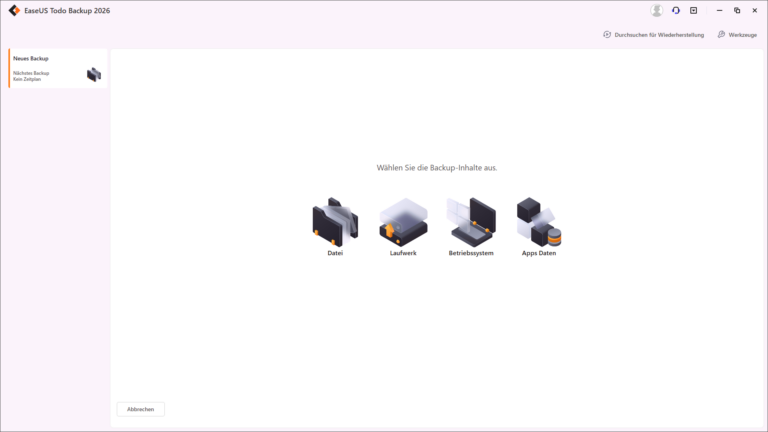Click the EaseUS logo in title bar
The image size is (768, 432).
click(14, 10)
